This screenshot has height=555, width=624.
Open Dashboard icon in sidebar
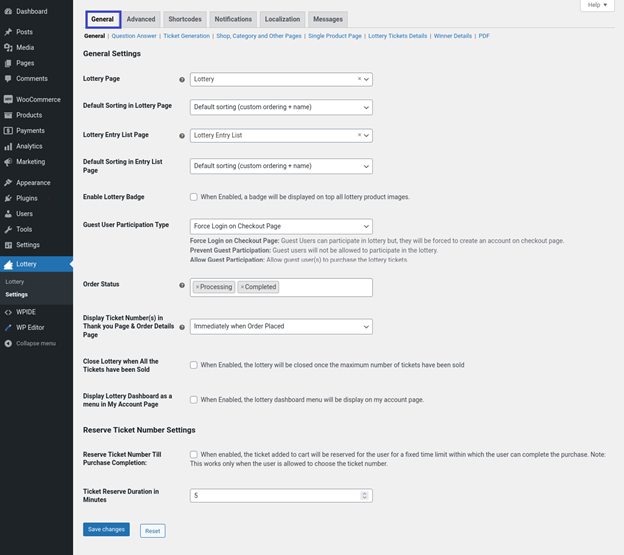point(8,12)
